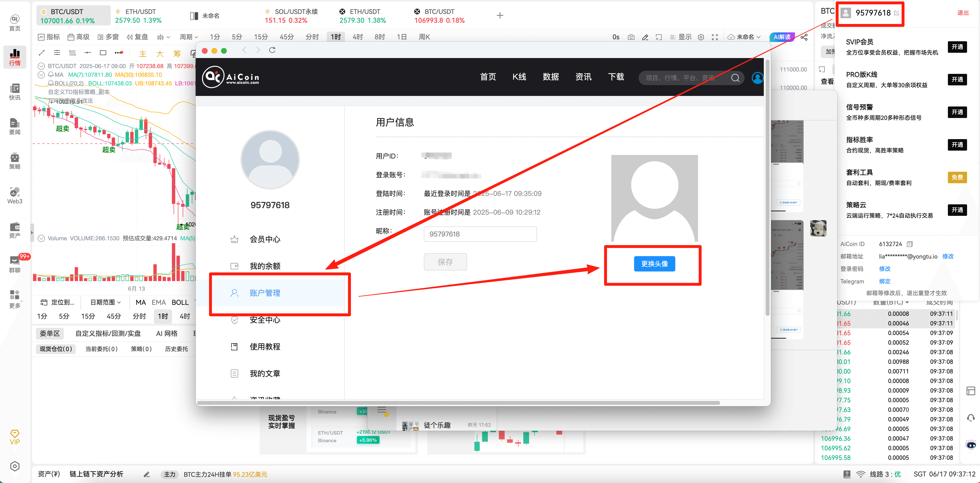Image resolution: width=980 pixels, height=483 pixels.
Task: Open the 未命名 layout dropdown
Action: [x=744, y=37]
